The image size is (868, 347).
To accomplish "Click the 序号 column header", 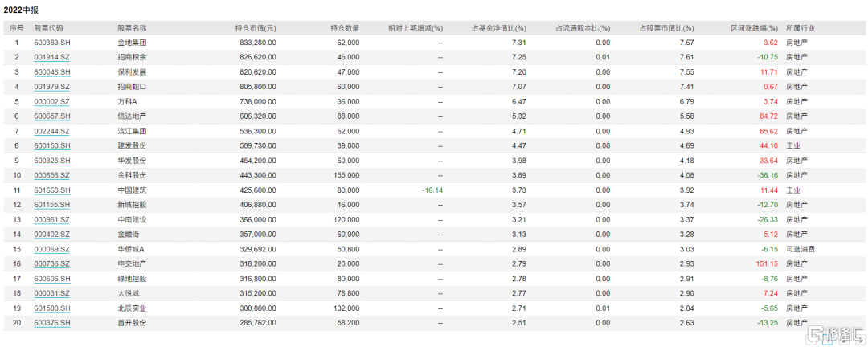I will (x=17, y=27).
